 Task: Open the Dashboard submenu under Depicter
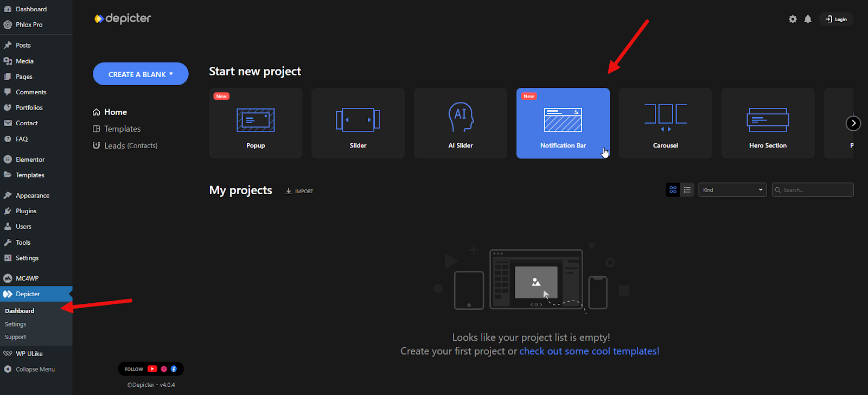pos(20,311)
